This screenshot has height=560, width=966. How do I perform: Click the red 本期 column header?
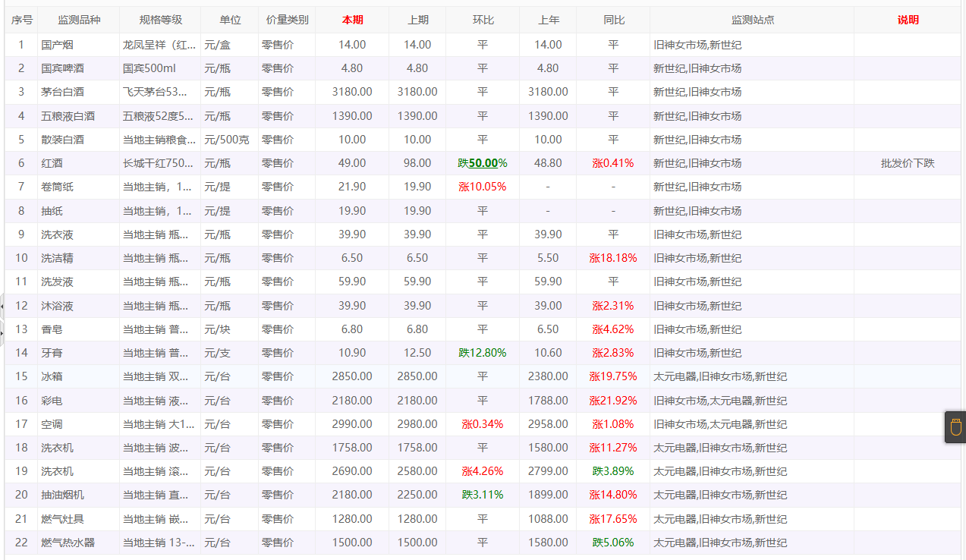(x=352, y=20)
